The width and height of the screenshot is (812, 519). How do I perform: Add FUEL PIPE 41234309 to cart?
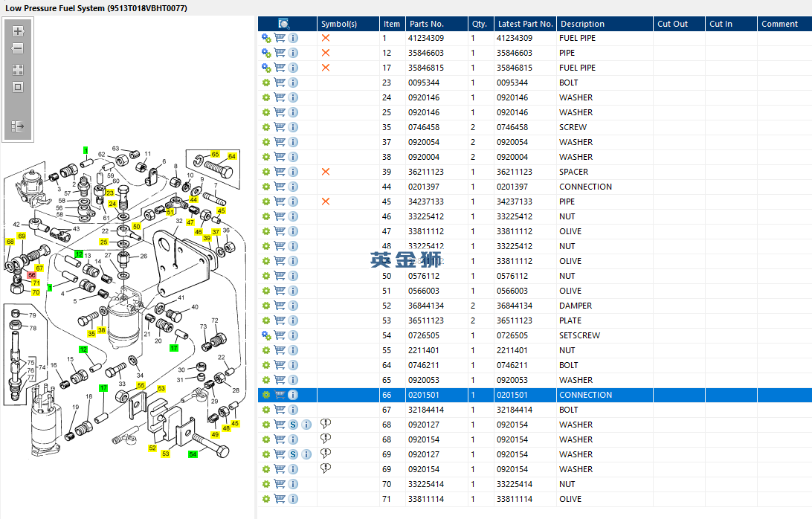[280, 38]
